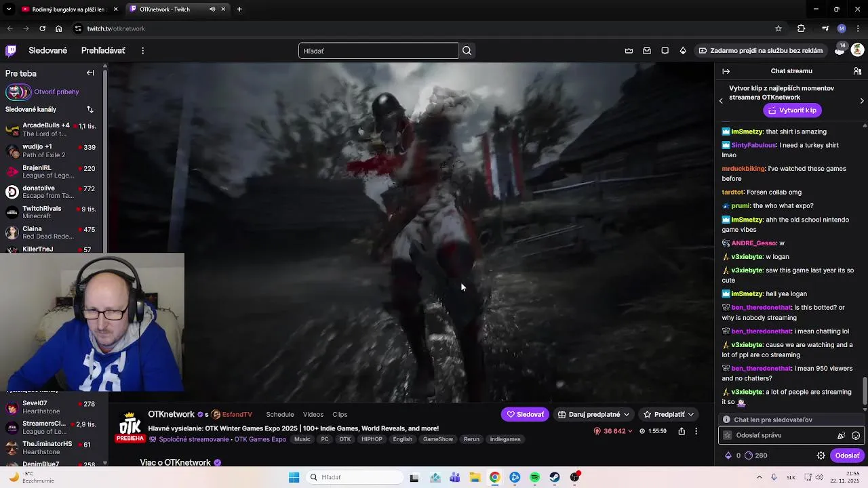Open stream more options three dots
The image size is (868, 488).
(696, 431)
